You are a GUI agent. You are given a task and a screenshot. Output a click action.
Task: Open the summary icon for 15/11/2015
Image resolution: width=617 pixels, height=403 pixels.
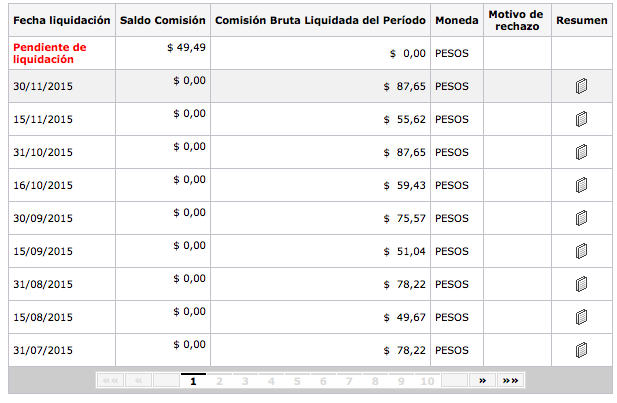click(581, 120)
